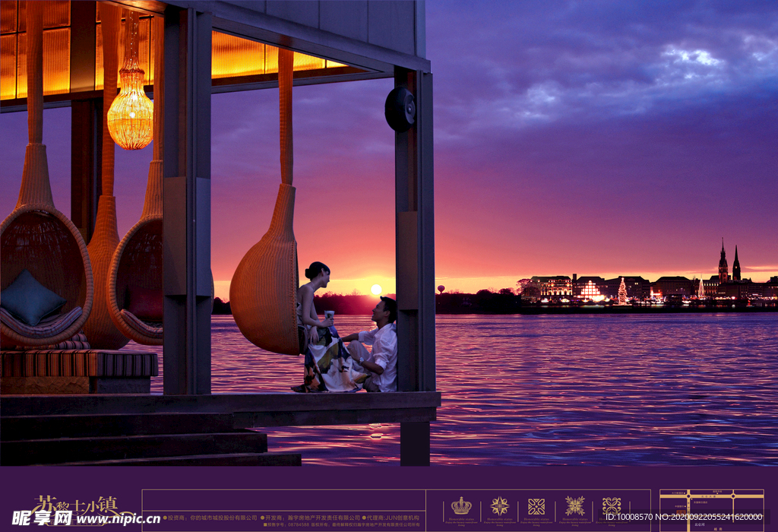
Task: Click the bright white cloud in the sky
Action: 690,57
